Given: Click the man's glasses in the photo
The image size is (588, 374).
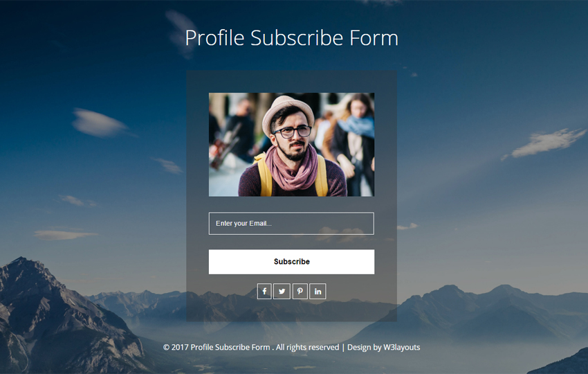Looking at the screenshot, I should (292, 132).
